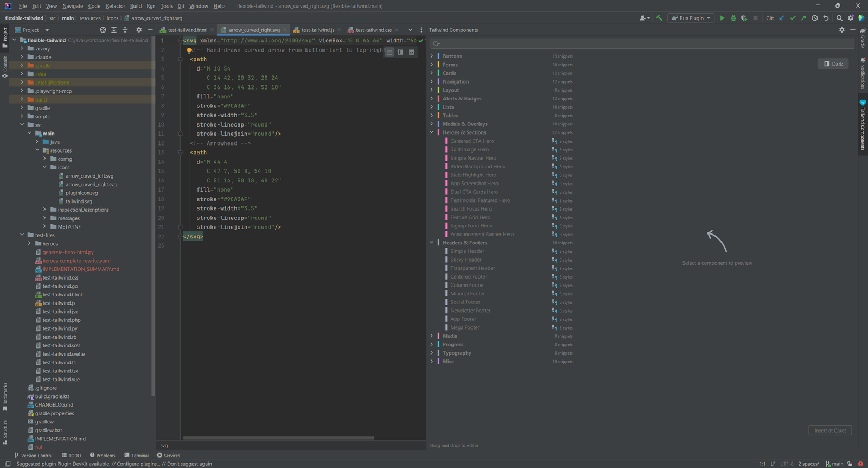The height and width of the screenshot is (468, 868).
Task: Open the Terminal tool window
Action: pyautogui.click(x=136, y=456)
